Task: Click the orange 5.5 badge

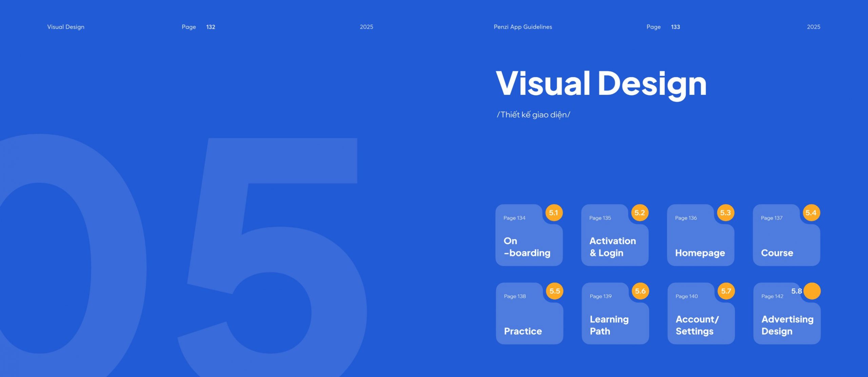Action: pos(555,291)
